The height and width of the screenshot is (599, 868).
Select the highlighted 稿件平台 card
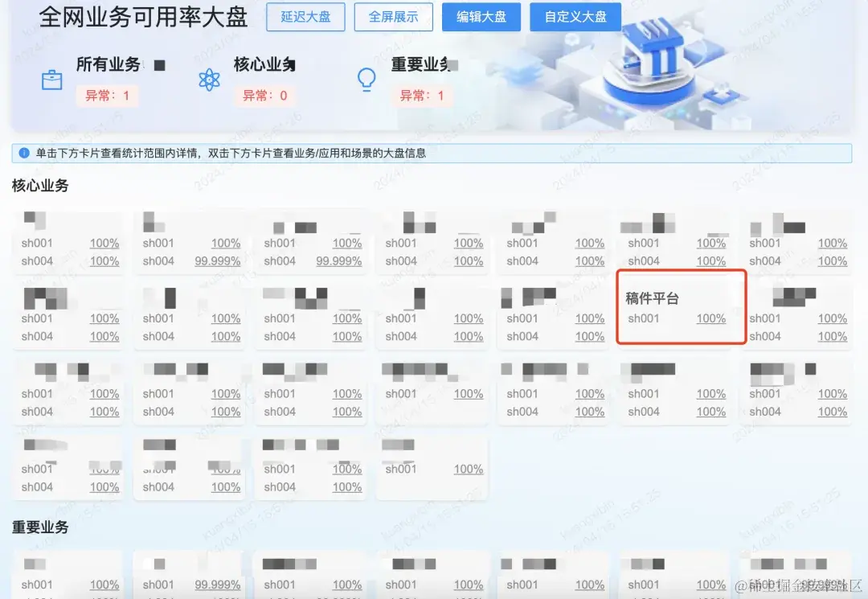pos(681,307)
